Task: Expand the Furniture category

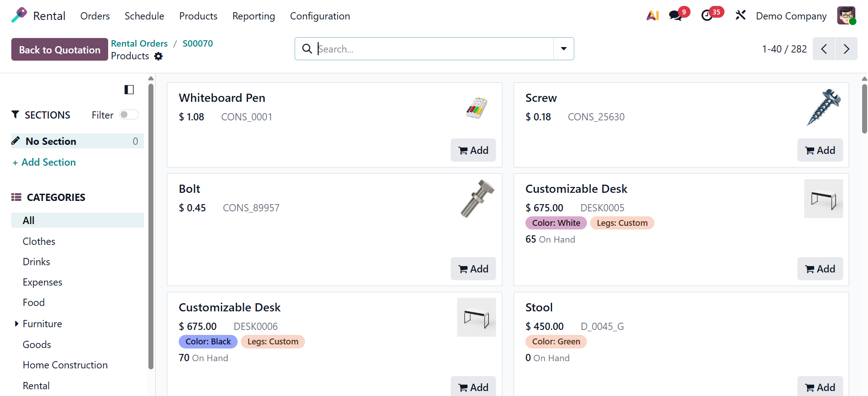Action: (x=17, y=324)
